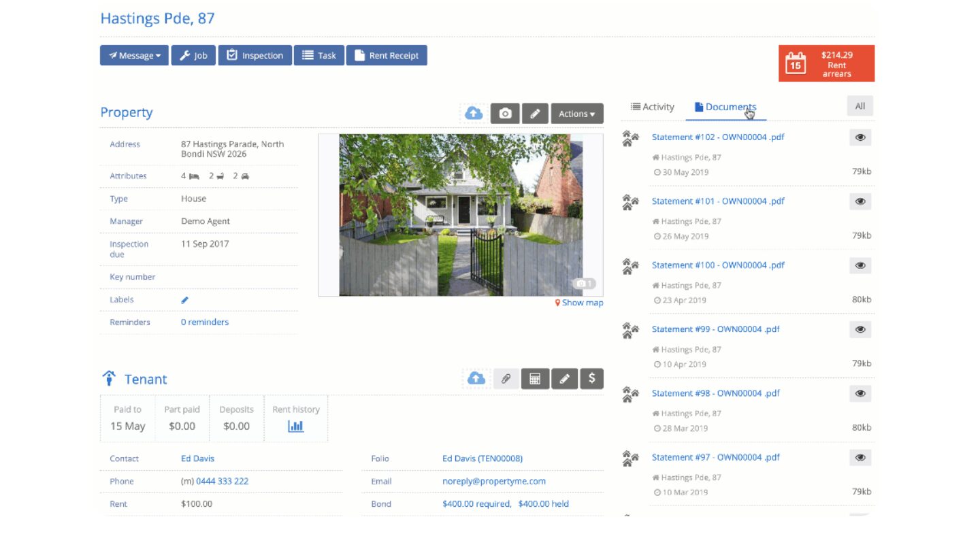Open Statement #97 - OWN00004 .pdf
This screenshot has width=980, height=536.
716,456
